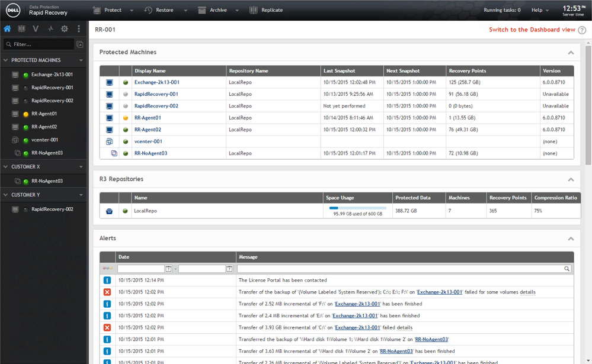Click the RR-NoAgent03 VM icon in table
Viewport: 592px width, 364px height.
(x=114, y=153)
